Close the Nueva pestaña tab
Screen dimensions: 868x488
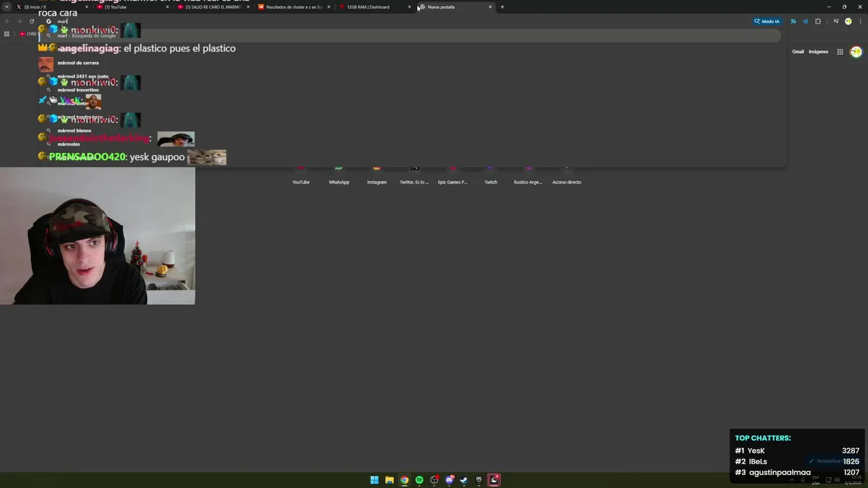click(490, 7)
